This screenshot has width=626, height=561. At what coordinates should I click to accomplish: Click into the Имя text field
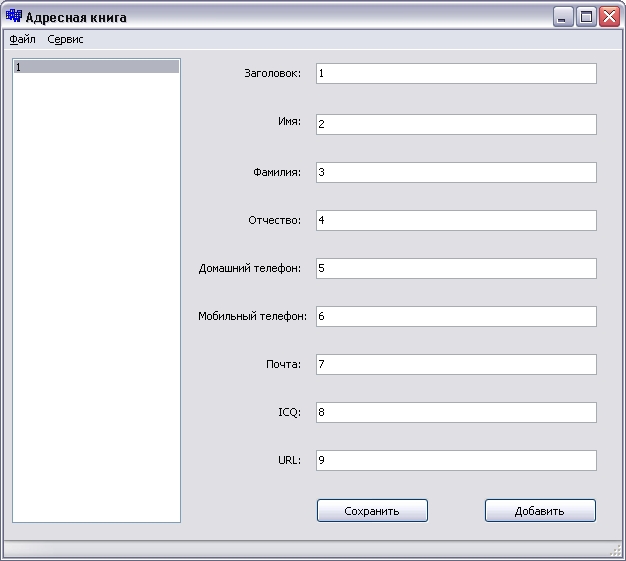[x=456, y=125]
